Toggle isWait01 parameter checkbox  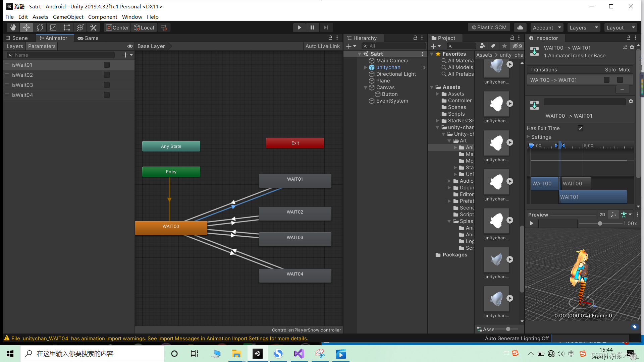click(106, 65)
